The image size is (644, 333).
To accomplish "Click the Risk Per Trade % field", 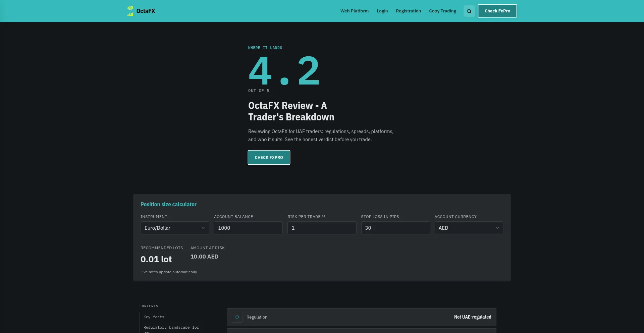I will (322, 228).
